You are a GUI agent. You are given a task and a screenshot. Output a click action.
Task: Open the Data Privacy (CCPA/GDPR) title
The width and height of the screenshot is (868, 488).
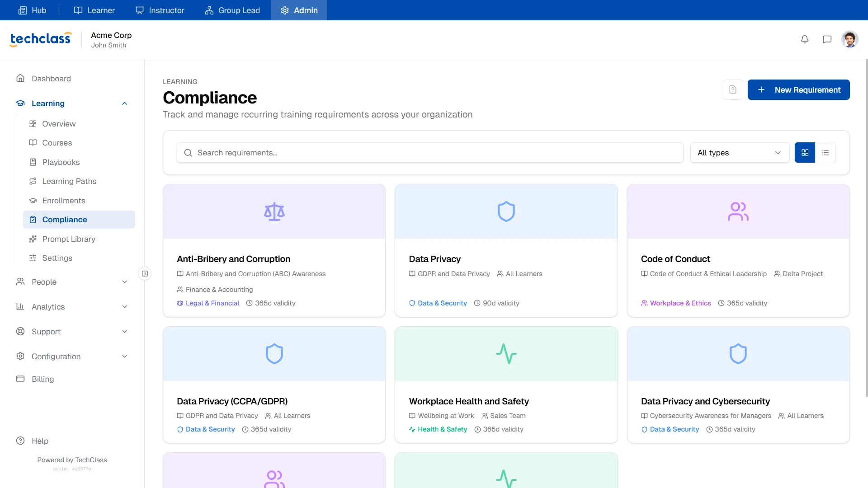coord(232,401)
